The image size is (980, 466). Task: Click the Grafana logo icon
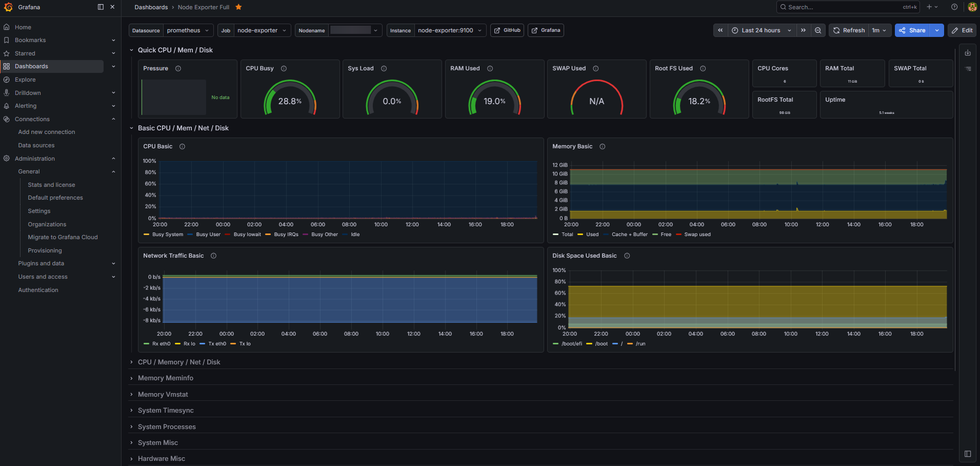(8, 7)
